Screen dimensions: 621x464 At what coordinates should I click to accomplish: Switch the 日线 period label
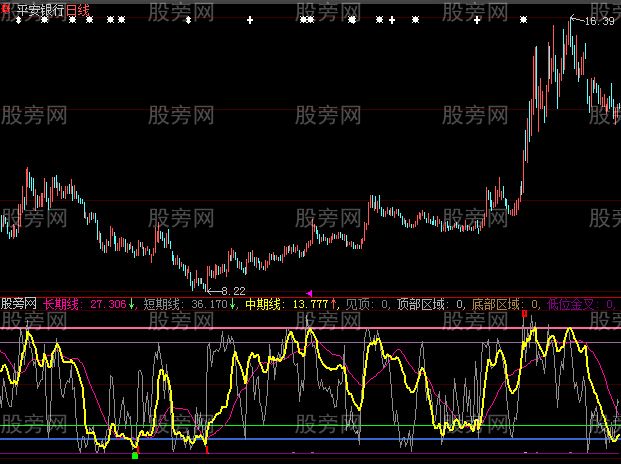click(x=78, y=9)
